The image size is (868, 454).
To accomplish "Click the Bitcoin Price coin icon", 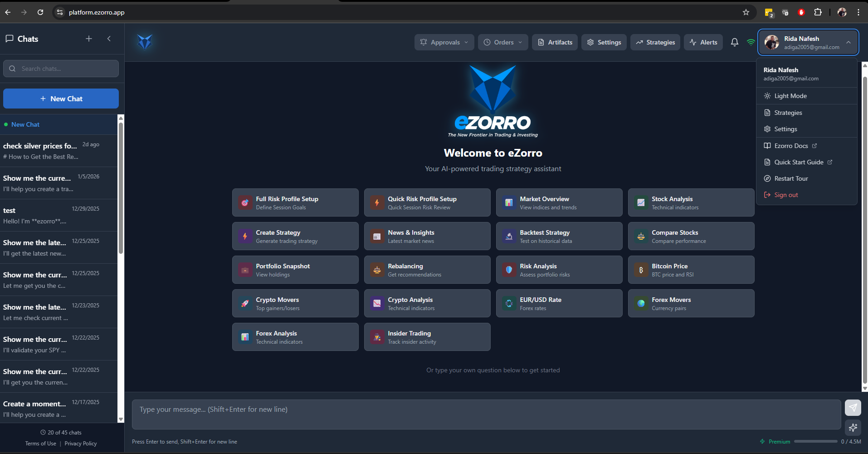I will [x=641, y=270].
